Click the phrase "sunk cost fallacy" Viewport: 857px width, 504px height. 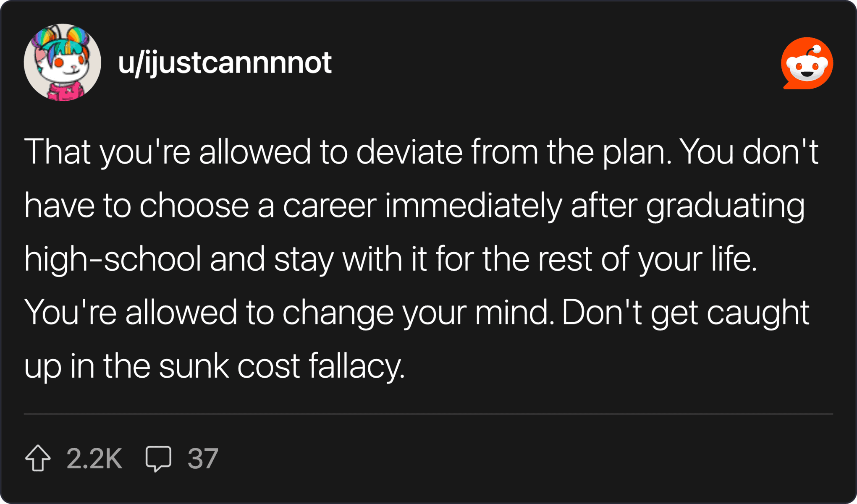tap(281, 366)
